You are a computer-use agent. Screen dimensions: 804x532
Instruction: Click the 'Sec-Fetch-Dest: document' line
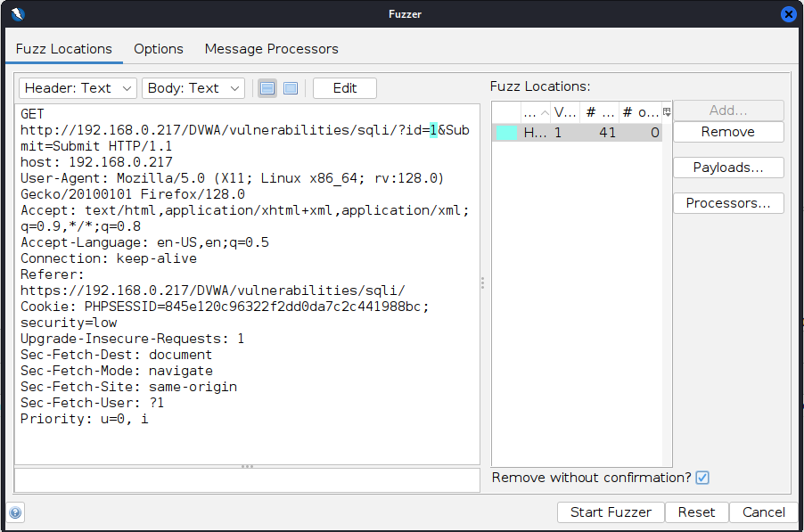pyautogui.click(x=117, y=355)
